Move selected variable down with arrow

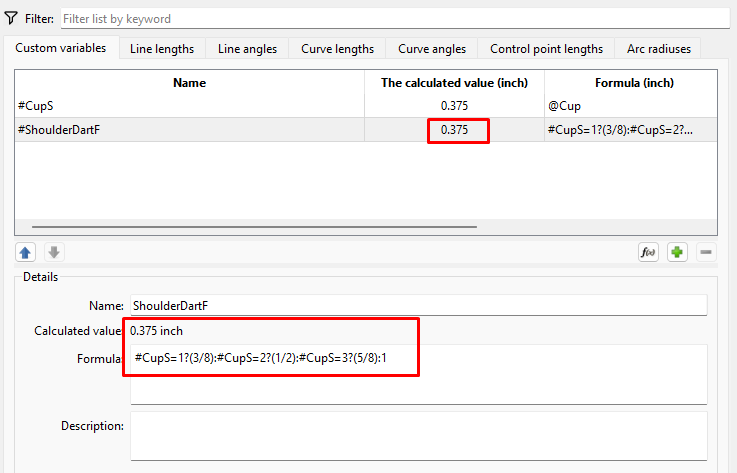coord(54,253)
